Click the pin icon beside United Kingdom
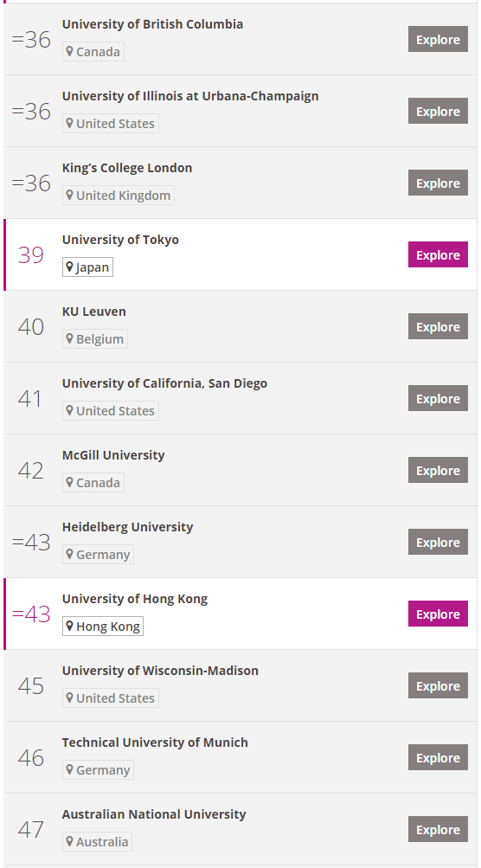481x868 pixels. point(70,195)
